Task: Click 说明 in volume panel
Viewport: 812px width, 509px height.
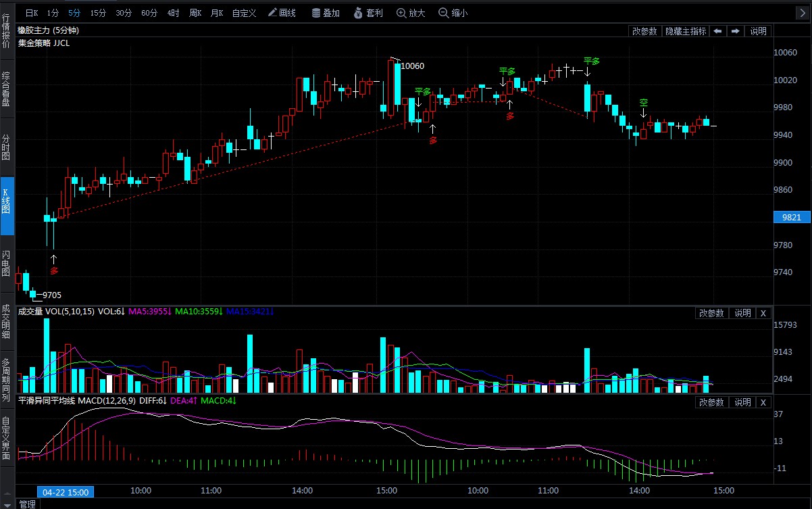Action: 742,313
